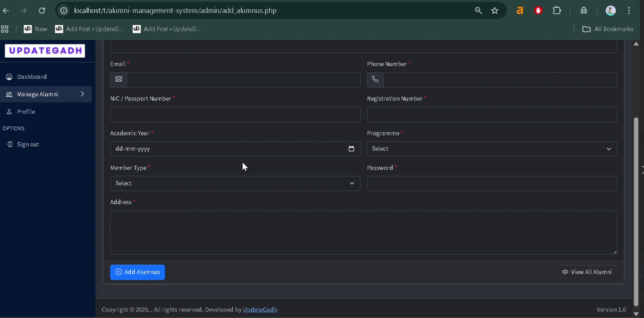Open the Programme Select dropdown

click(492, 149)
